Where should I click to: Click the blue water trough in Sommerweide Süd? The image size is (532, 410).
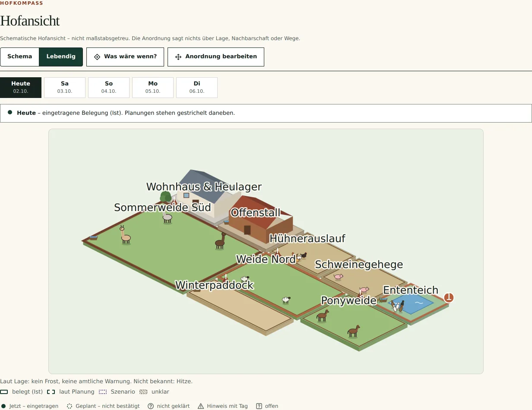(93, 237)
